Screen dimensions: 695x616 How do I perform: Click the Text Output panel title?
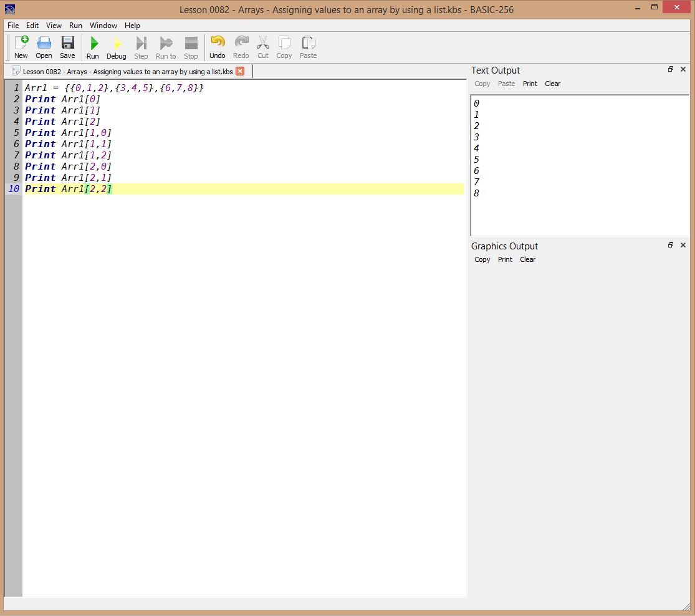point(495,70)
